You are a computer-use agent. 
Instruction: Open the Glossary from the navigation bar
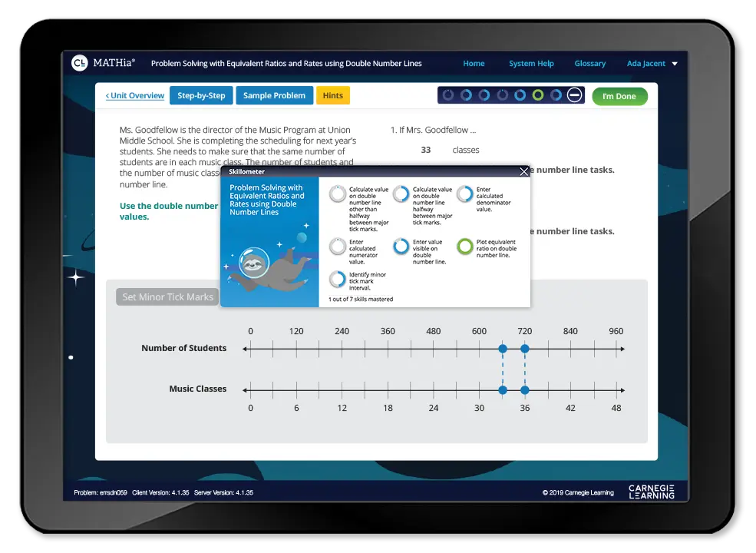[x=589, y=63]
